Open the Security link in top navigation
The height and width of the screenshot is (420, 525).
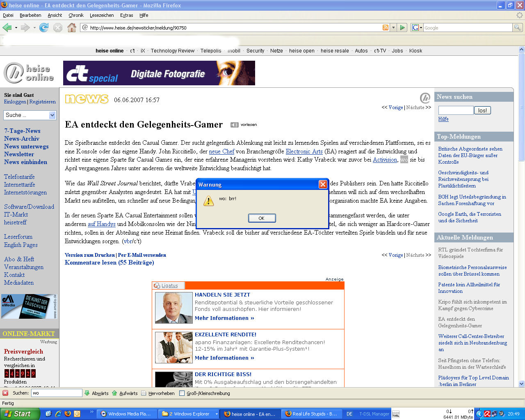[x=255, y=51]
